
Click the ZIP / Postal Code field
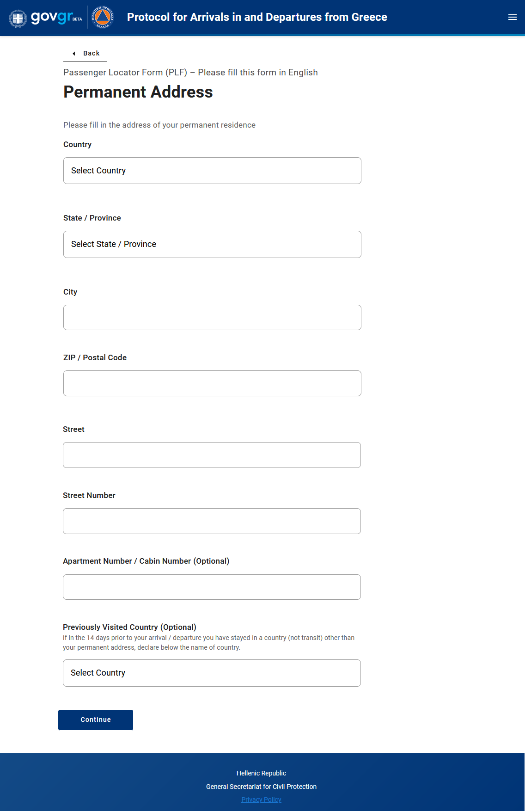(212, 383)
